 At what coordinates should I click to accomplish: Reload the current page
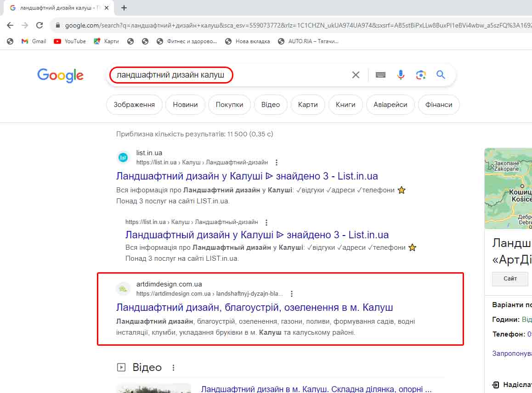tap(40, 25)
